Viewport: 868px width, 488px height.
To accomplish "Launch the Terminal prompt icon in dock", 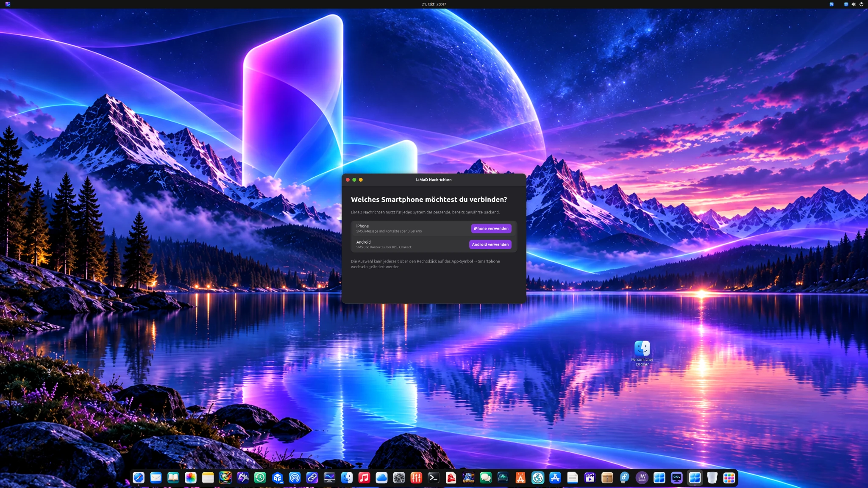I will [434, 478].
